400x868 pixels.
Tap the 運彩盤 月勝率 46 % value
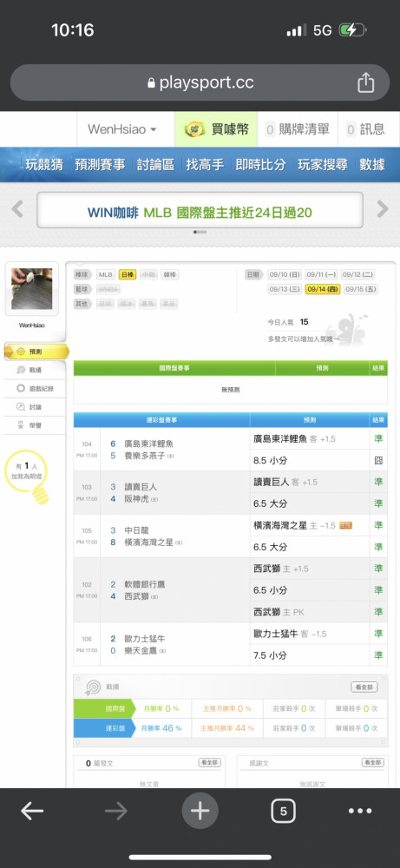[x=162, y=728]
